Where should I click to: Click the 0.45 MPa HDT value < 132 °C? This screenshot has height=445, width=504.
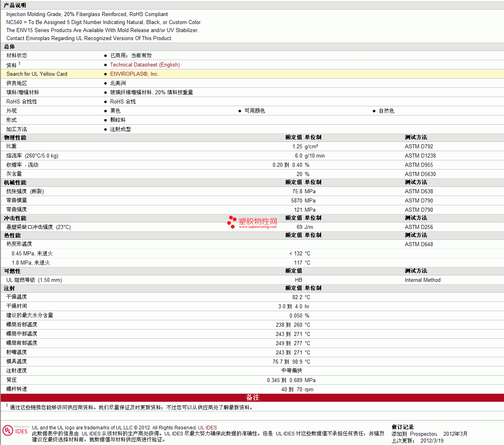[300, 253]
